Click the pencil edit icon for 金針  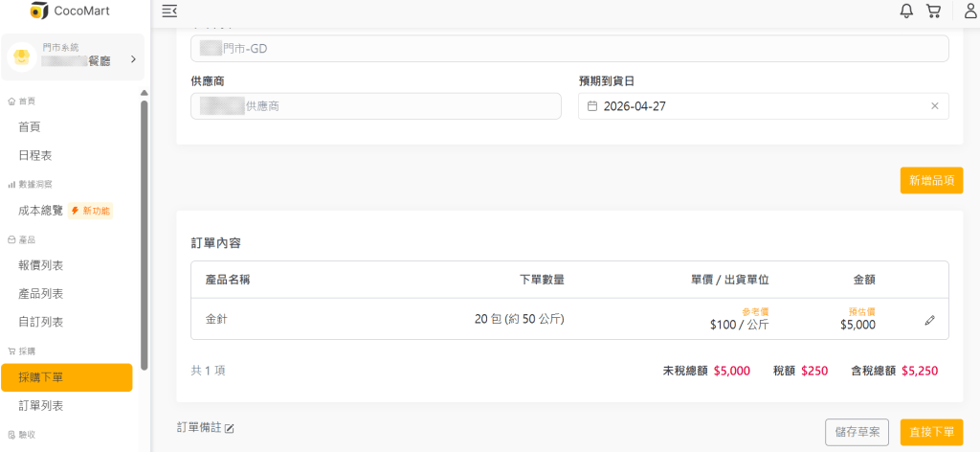(929, 320)
